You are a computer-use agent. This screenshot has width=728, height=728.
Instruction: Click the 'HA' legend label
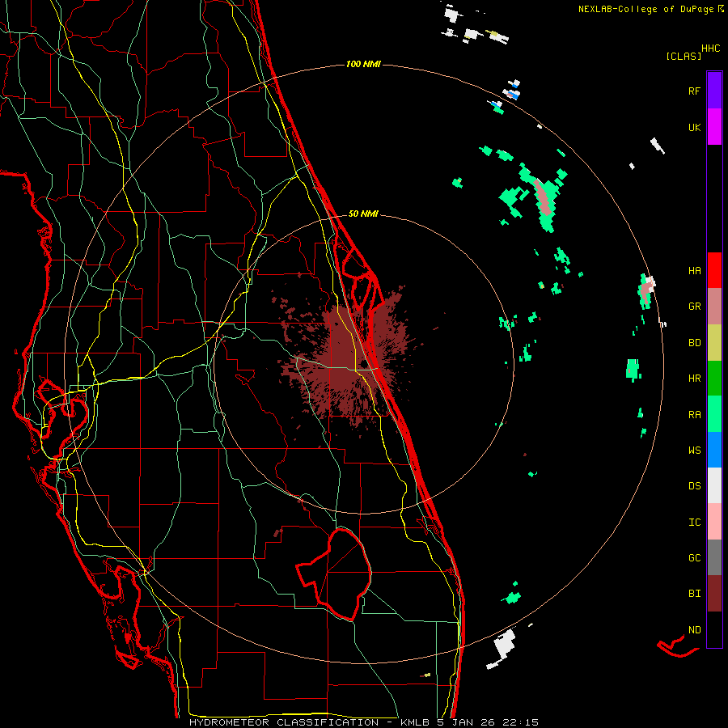[694, 271]
